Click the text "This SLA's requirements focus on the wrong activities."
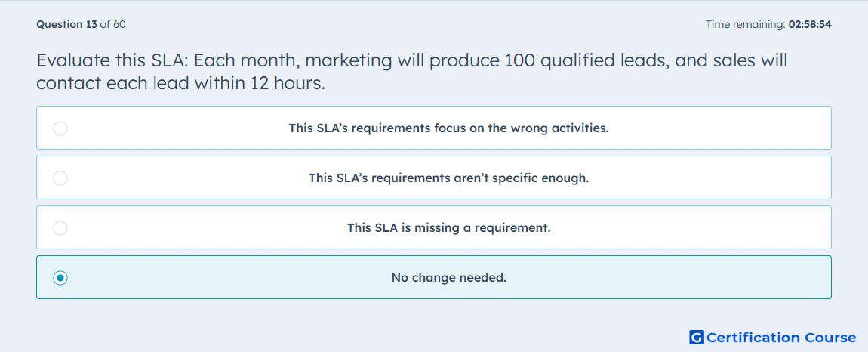Image resolution: width=868 pixels, height=352 pixels. coord(448,128)
